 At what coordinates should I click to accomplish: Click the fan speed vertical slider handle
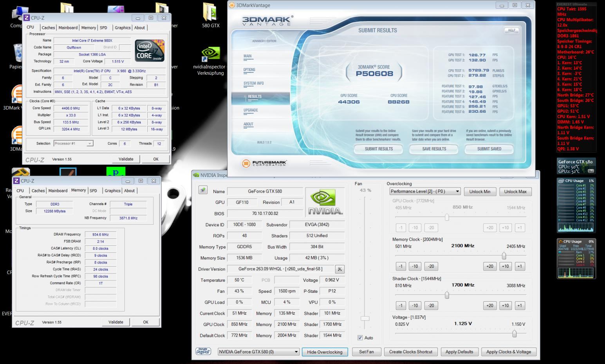(x=365, y=318)
